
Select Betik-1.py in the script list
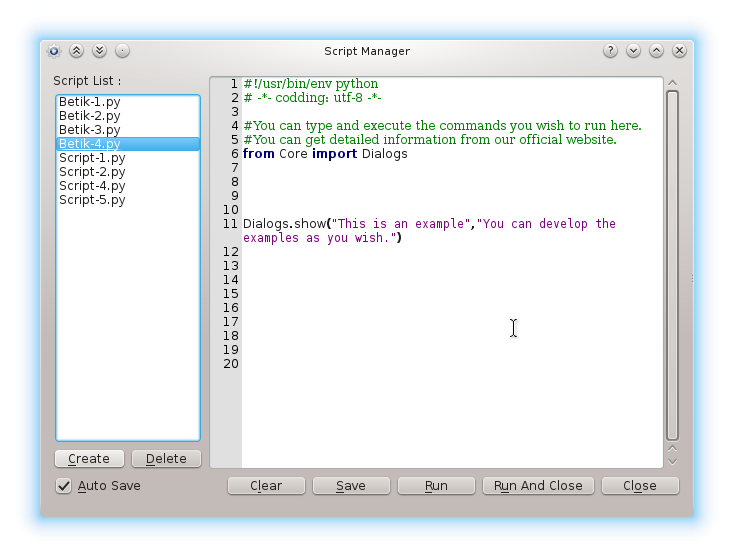(128, 102)
